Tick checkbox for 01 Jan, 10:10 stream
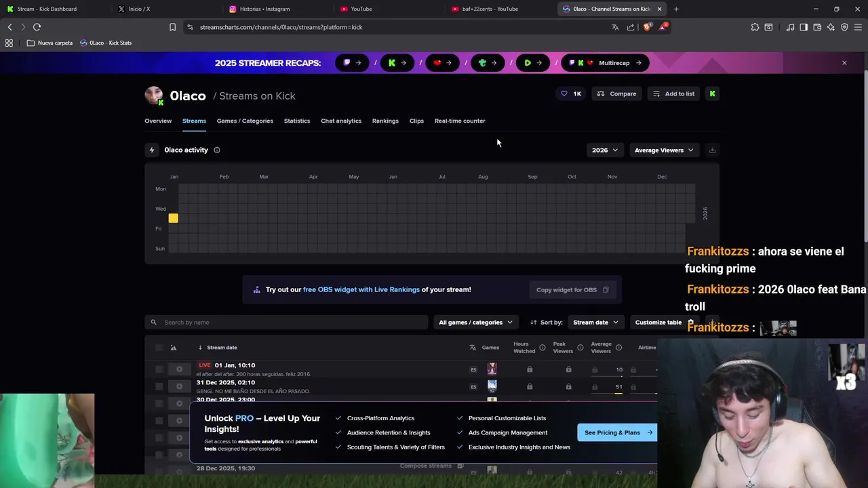This screenshot has width=868, height=488. coord(159,369)
